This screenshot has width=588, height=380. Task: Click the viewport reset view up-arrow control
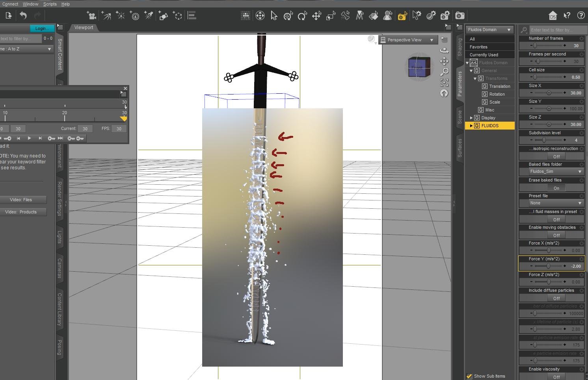(x=444, y=93)
